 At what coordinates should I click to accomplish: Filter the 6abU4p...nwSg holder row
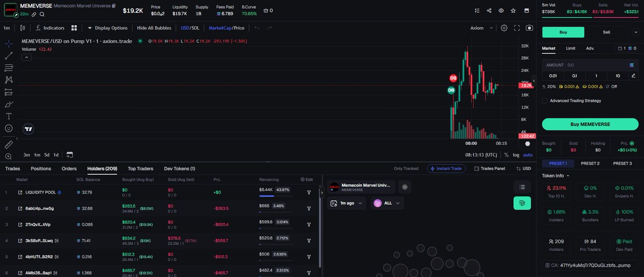pos(309,208)
